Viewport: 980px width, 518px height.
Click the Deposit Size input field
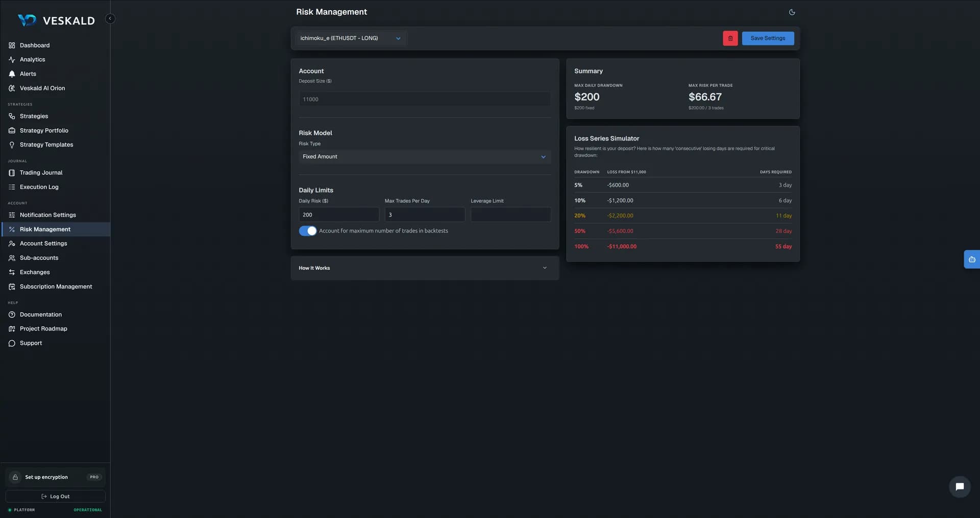pos(425,100)
